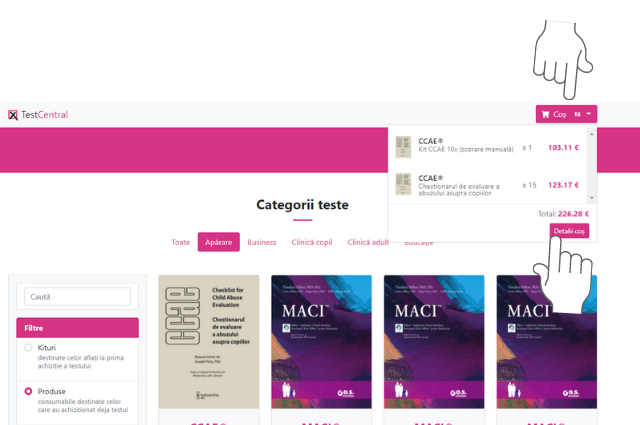Switch to the Clinică adult tab
Screen dimensions: 640x425
[369, 242]
